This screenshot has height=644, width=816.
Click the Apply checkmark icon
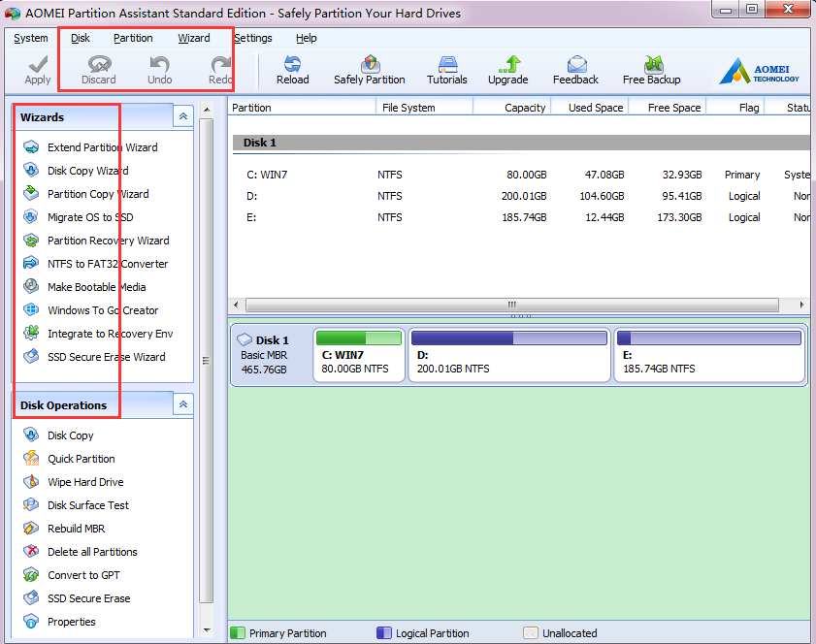pyautogui.click(x=38, y=64)
